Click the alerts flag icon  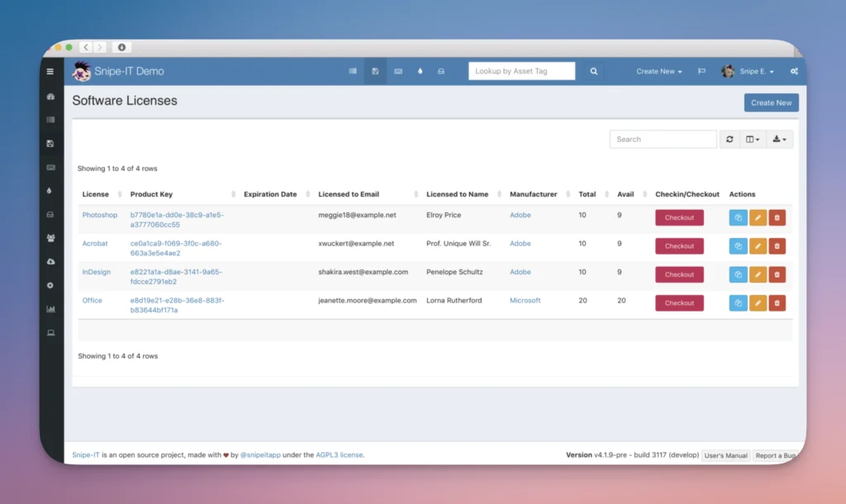coord(701,72)
